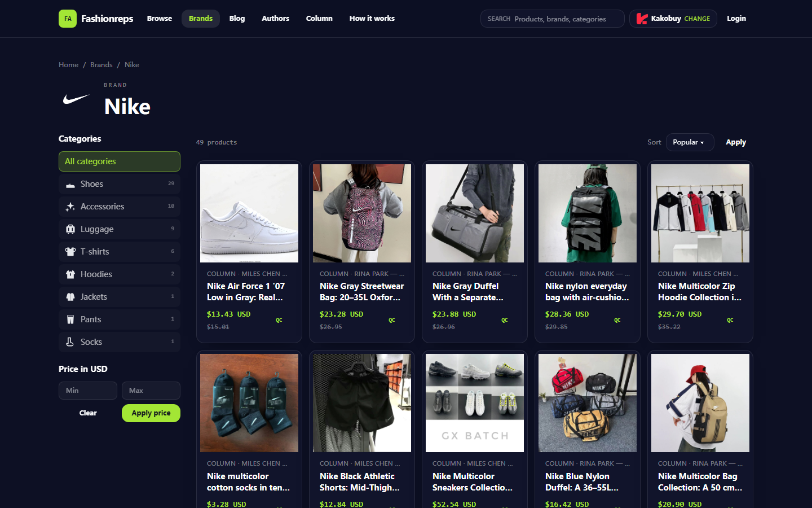Go to the Brands tab
Viewport: 812px width, 508px height.
201,19
